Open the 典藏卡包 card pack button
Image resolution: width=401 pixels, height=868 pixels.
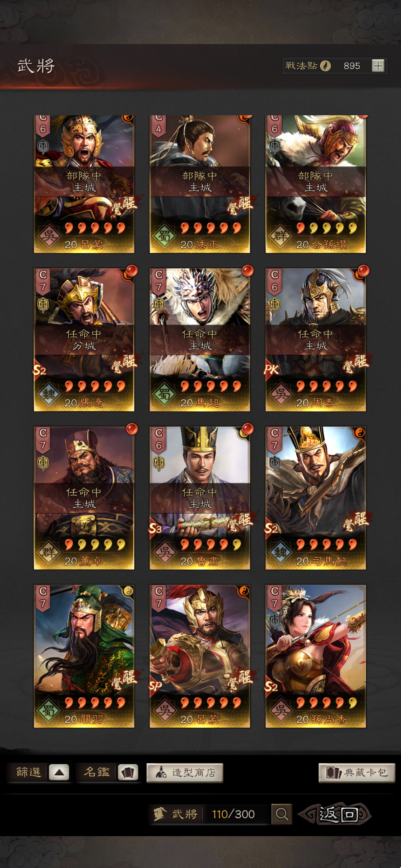(x=357, y=772)
